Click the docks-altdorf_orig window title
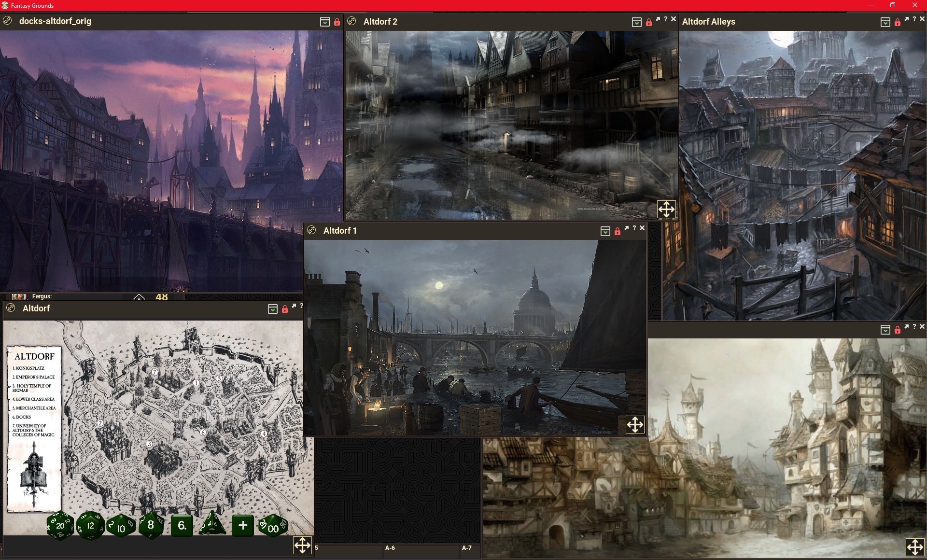The height and width of the screenshot is (560, 927). coord(55,21)
